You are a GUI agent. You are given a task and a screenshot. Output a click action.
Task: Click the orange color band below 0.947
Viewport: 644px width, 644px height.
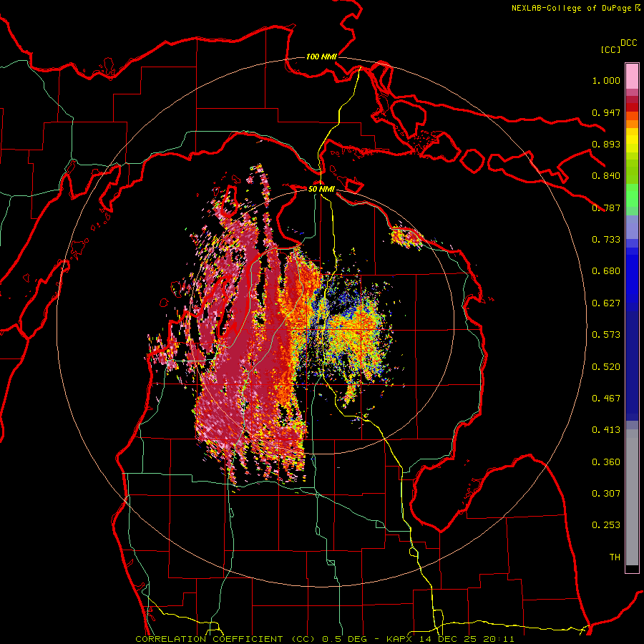632,124
